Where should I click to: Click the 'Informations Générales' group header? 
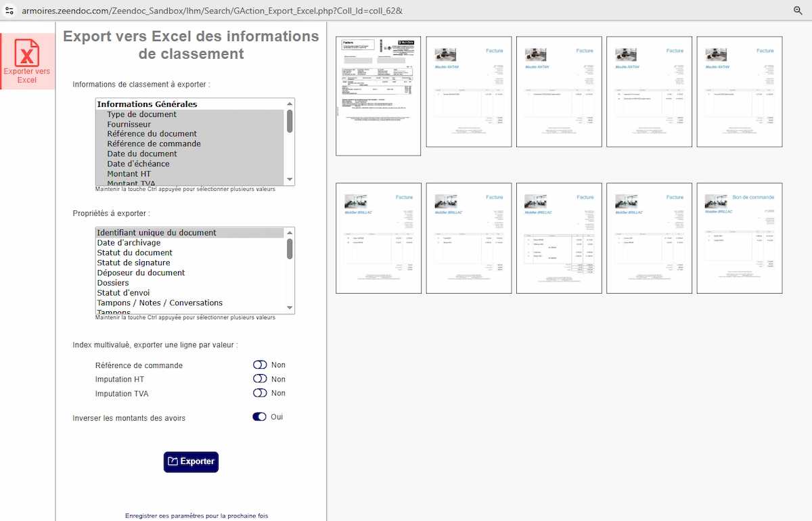pyautogui.click(x=191, y=104)
